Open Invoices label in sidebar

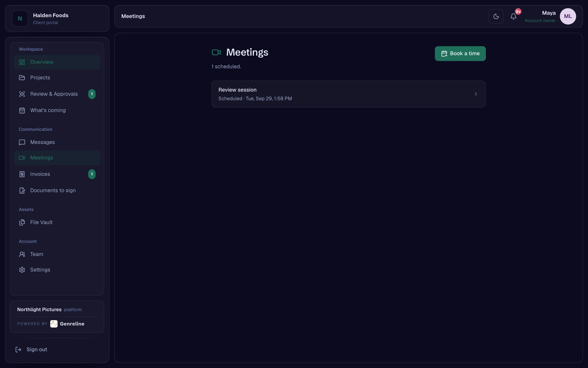pos(40,174)
